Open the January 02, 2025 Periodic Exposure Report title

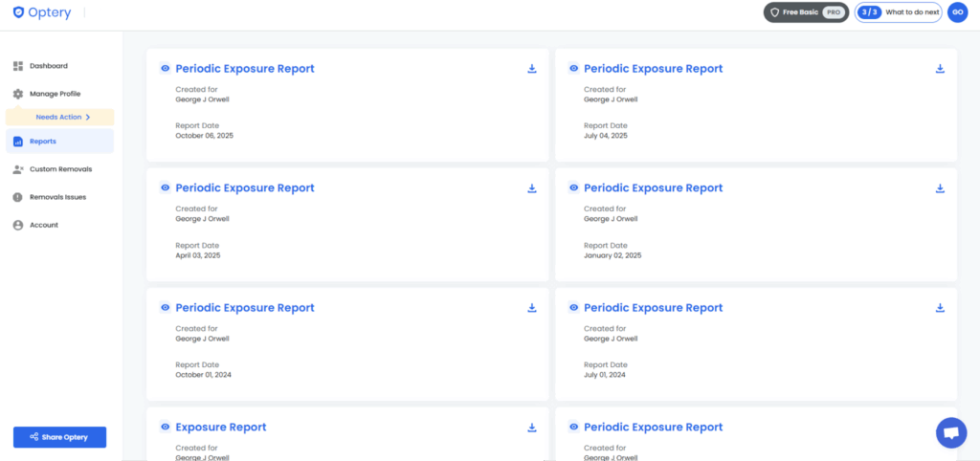coord(653,188)
